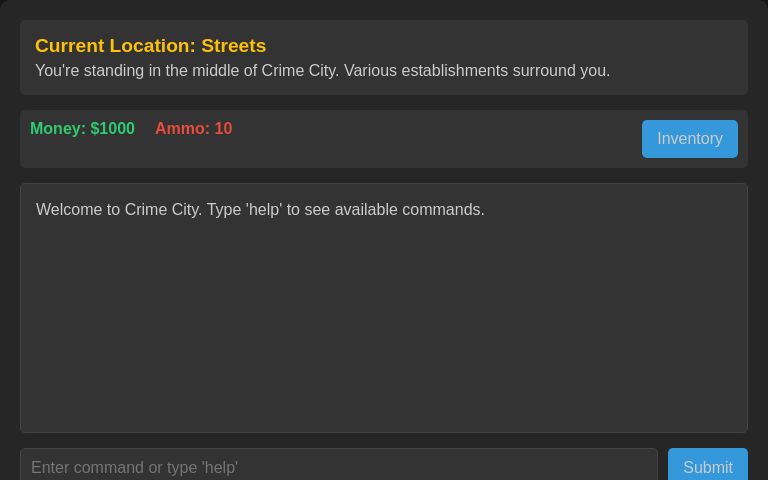Click the location description sentence
Viewport: 768px width, 480px height.
click(x=322, y=71)
